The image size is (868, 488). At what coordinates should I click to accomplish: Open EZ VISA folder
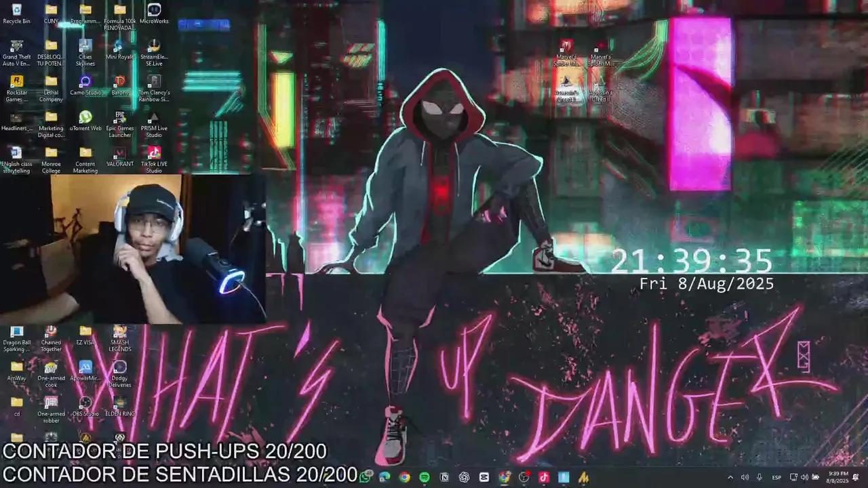(x=85, y=335)
